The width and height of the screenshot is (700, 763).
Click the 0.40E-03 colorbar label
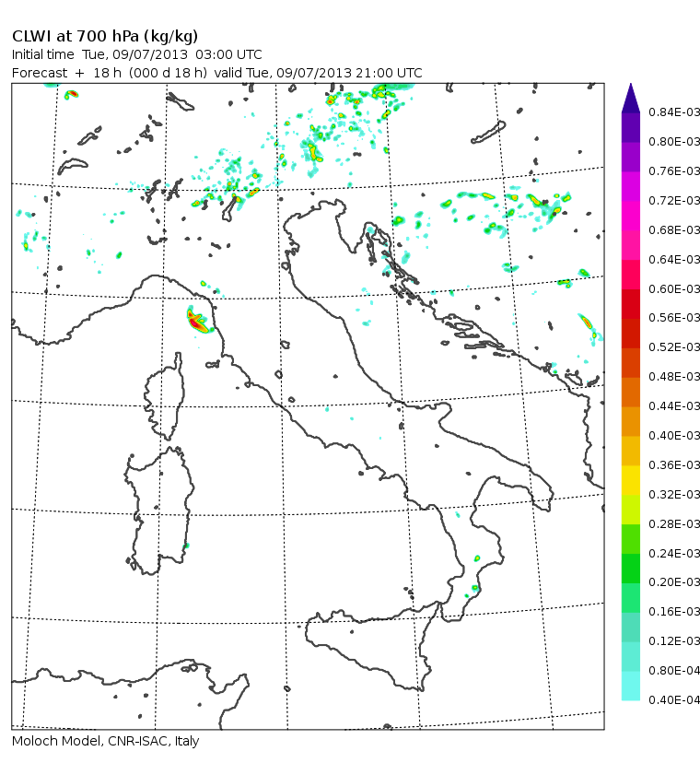674,436
